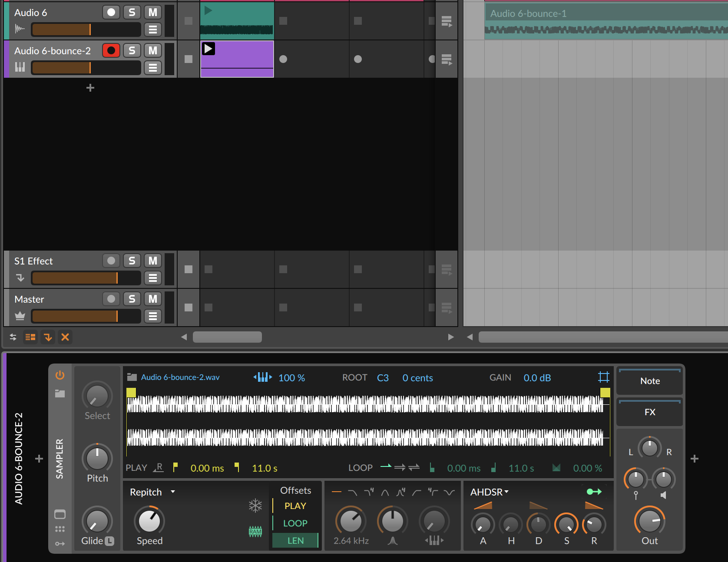Stop clips on Audio 6 track
This screenshot has height=562, width=728.
click(189, 21)
